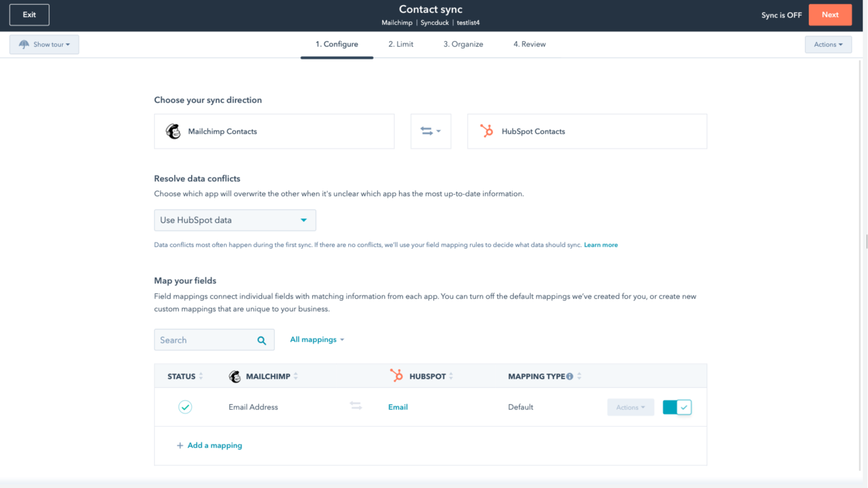
Task: Focus the mappings Search field
Action: coord(214,340)
